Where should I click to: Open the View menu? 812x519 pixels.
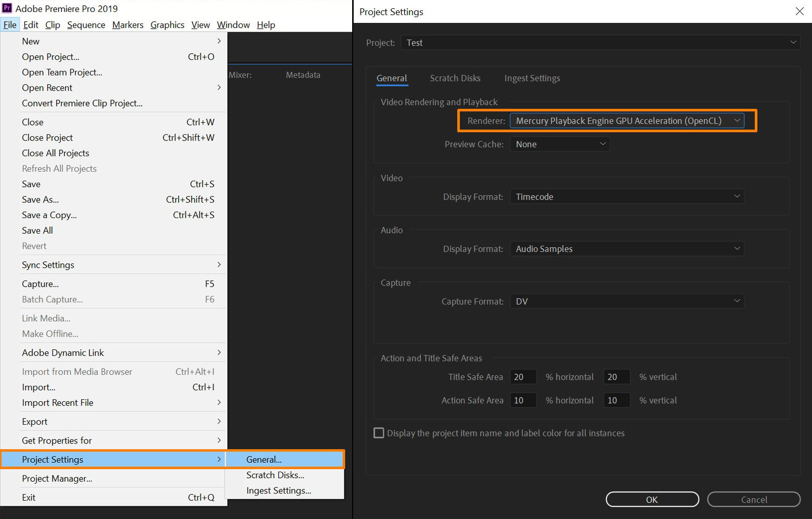tap(201, 25)
